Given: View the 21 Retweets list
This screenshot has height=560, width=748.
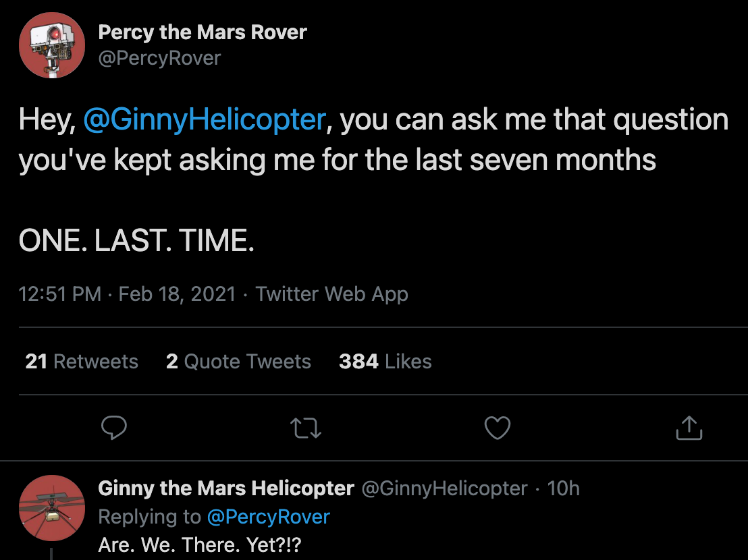Looking at the screenshot, I should (x=82, y=362).
